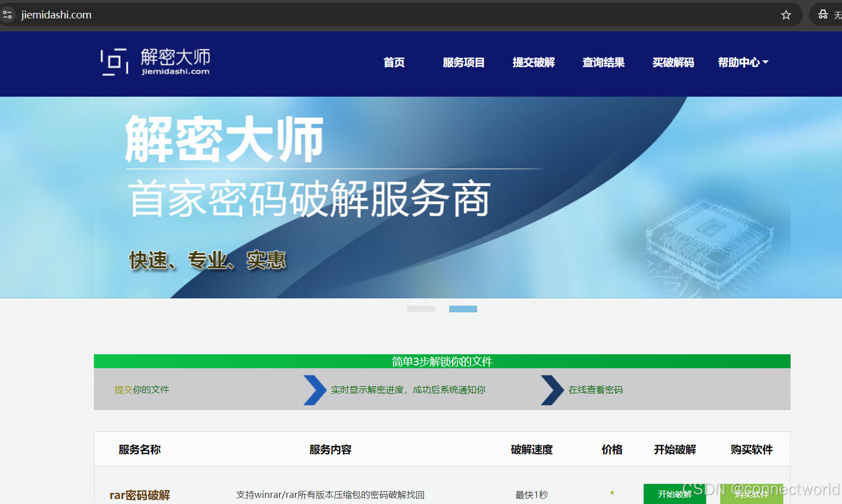This screenshot has height=504, width=842.
Task: Click the 服务内容 column header
Action: pos(331,449)
